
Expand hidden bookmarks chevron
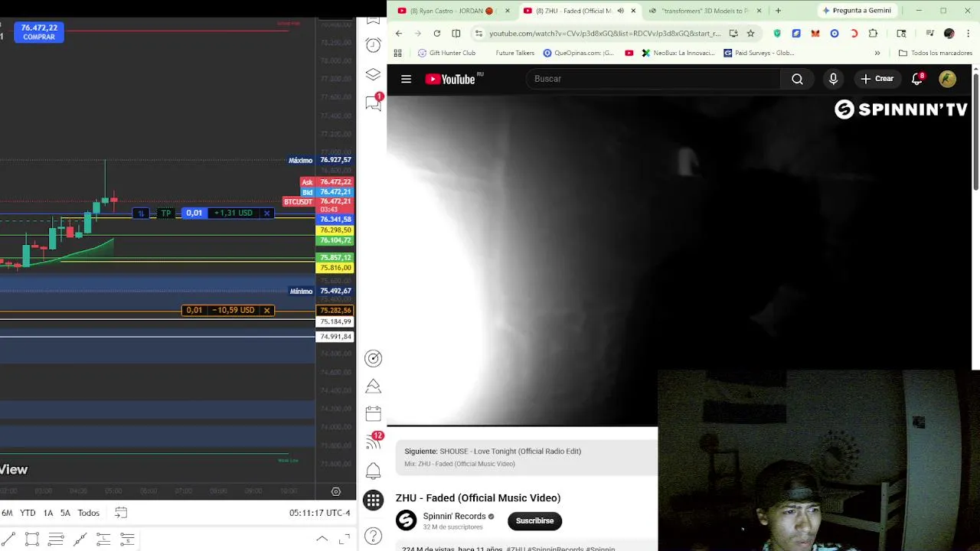[x=877, y=53]
